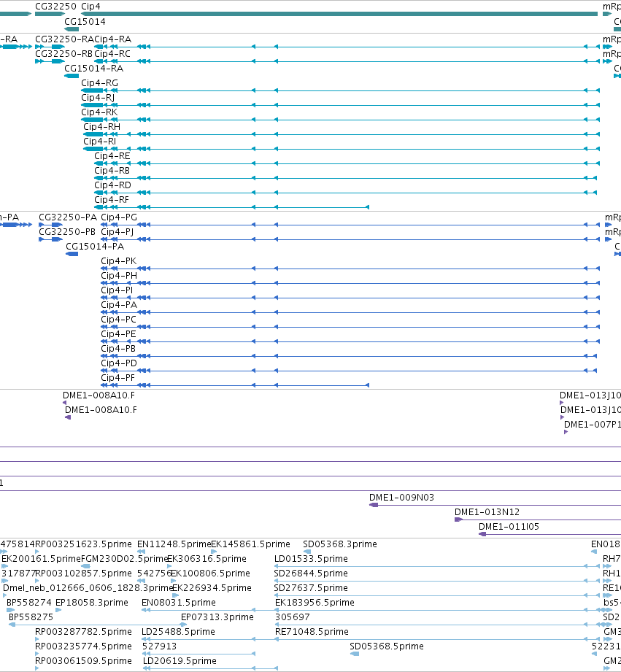This screenshot has height=672, width=621.
Task: Select the Cip4-PK protein label
Action: click(x=118, y=261)
